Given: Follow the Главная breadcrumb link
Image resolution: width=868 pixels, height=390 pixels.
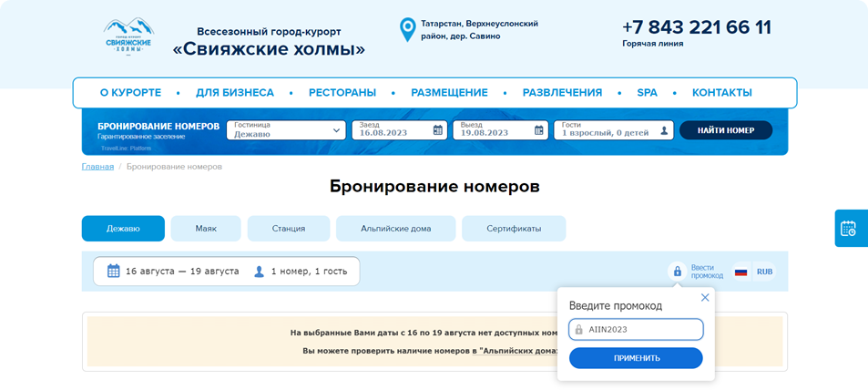Looking at the screenshot, I should pyautogui.click(x=98, y=166).
